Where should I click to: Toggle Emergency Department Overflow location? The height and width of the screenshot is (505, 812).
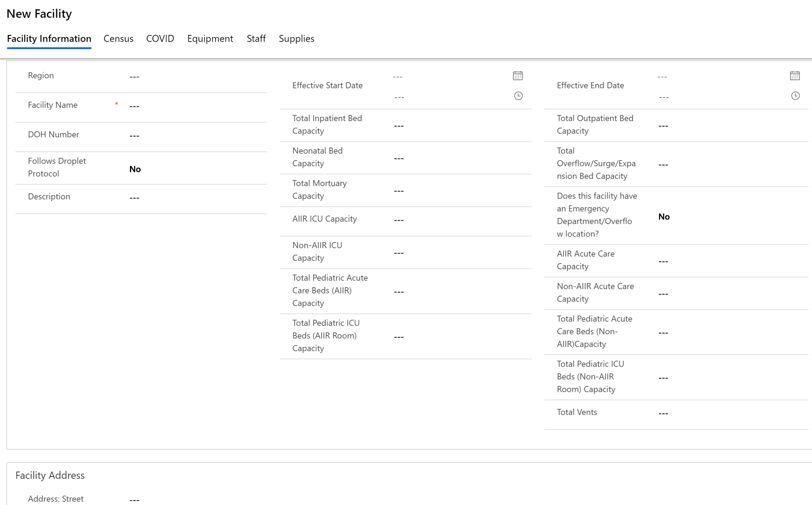(x=664, y=216)
